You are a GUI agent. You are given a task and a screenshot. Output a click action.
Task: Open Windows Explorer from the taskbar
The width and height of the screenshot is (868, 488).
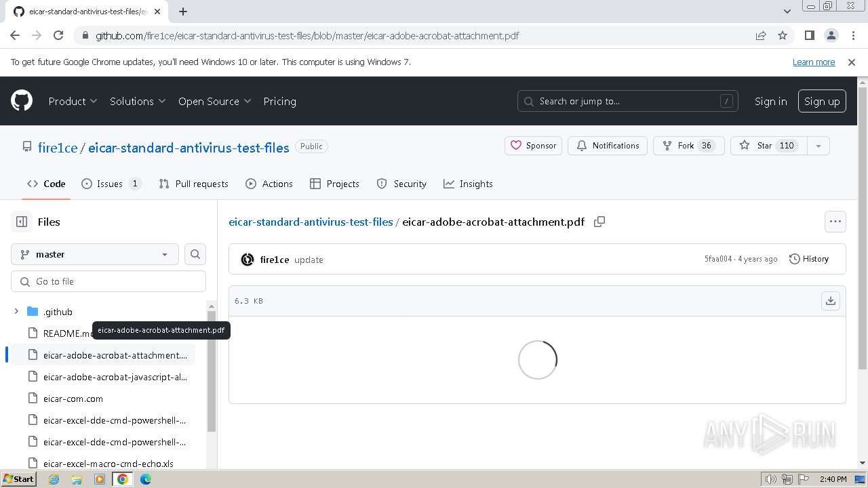[x=77, y=479]
